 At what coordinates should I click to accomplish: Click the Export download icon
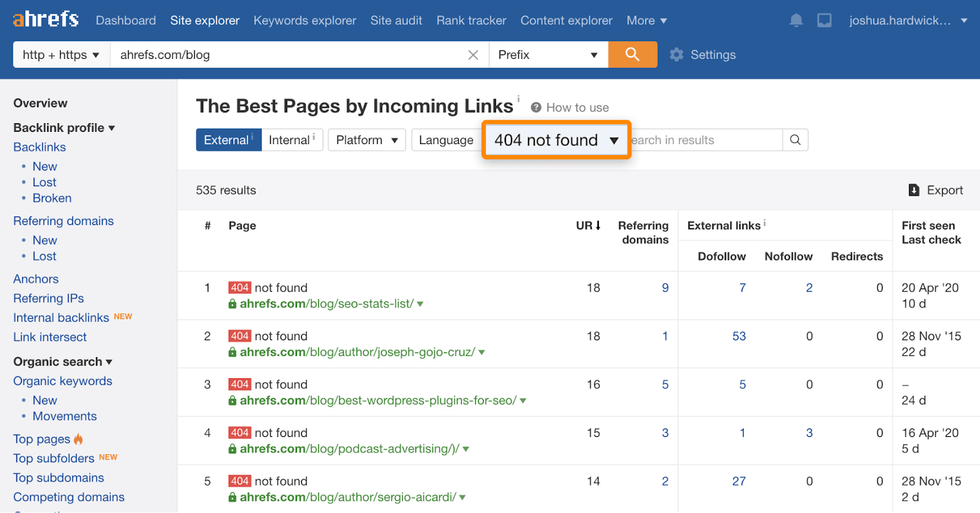tap(914, 190)
